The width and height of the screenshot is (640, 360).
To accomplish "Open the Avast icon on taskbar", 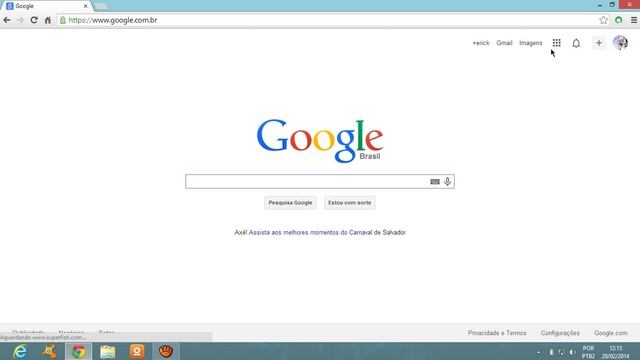I will 49,351.
